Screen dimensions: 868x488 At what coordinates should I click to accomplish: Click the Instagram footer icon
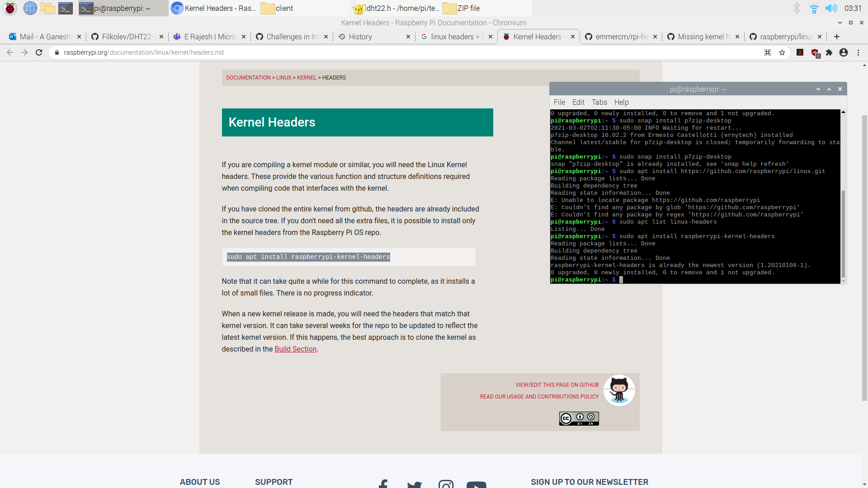(446, 484)
